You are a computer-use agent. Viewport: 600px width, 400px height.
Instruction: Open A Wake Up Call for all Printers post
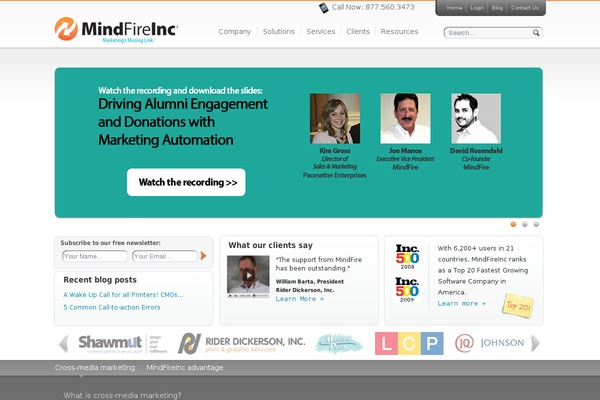(123, 295)
